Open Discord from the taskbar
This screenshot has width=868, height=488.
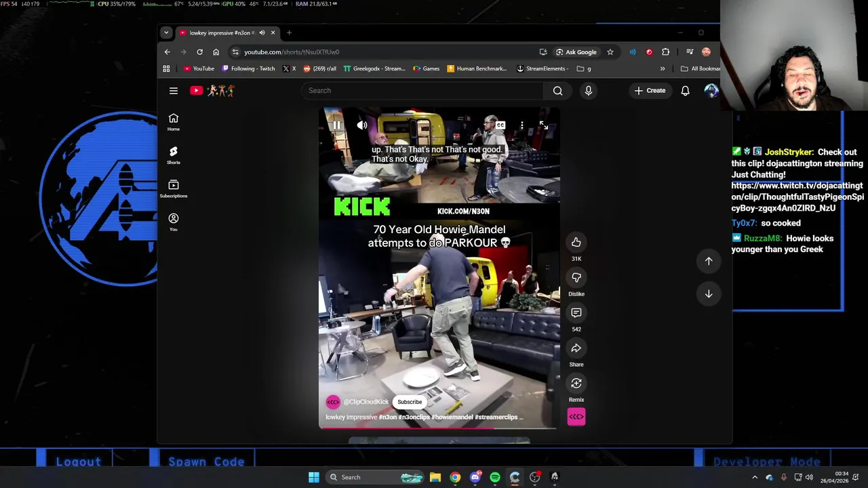click(475, 477)
